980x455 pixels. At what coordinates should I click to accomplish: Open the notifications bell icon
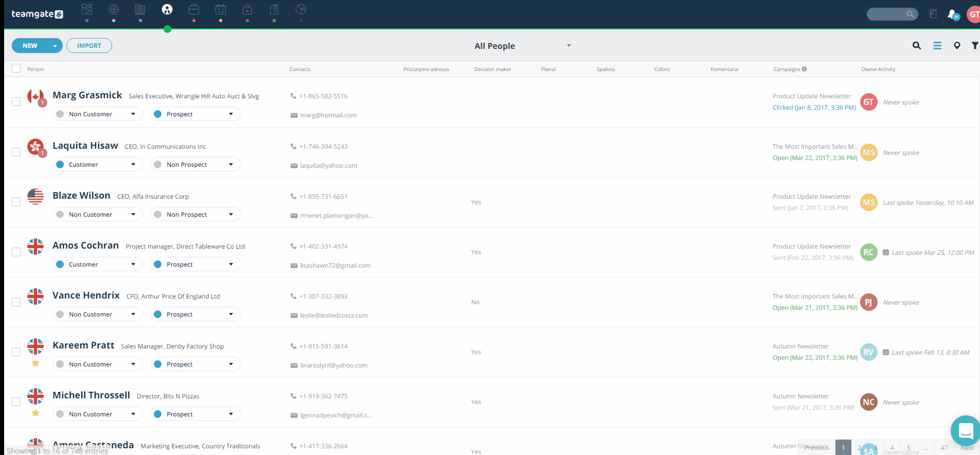click(x=953, y=14)
